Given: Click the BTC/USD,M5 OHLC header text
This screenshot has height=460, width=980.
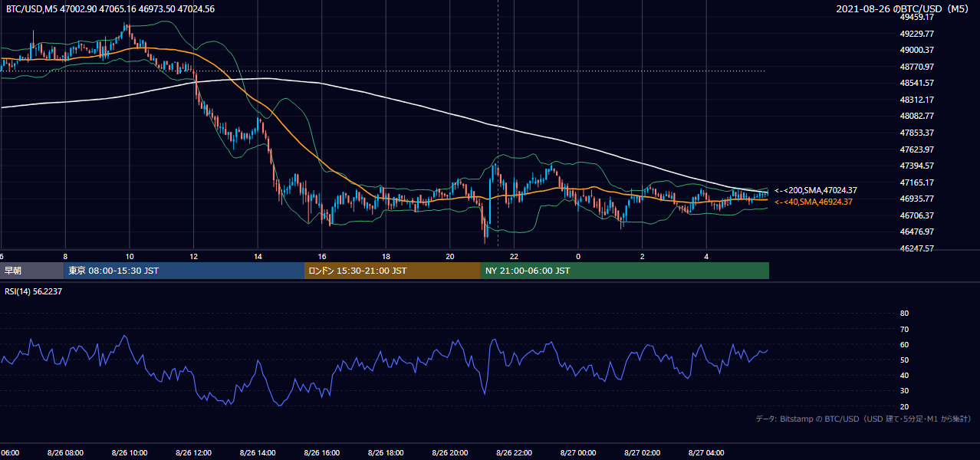Looking at the screenshot, I should click(110, 9).
